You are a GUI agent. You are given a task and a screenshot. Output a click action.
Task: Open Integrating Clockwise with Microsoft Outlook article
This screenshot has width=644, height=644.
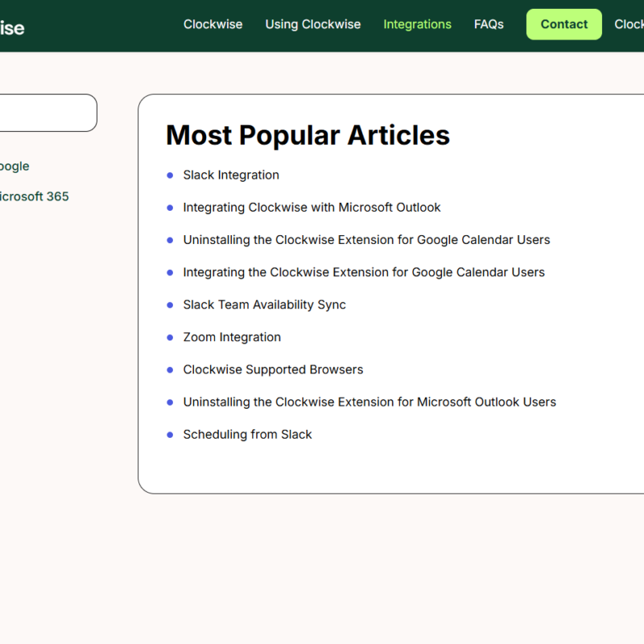click(x=312, y=208)
